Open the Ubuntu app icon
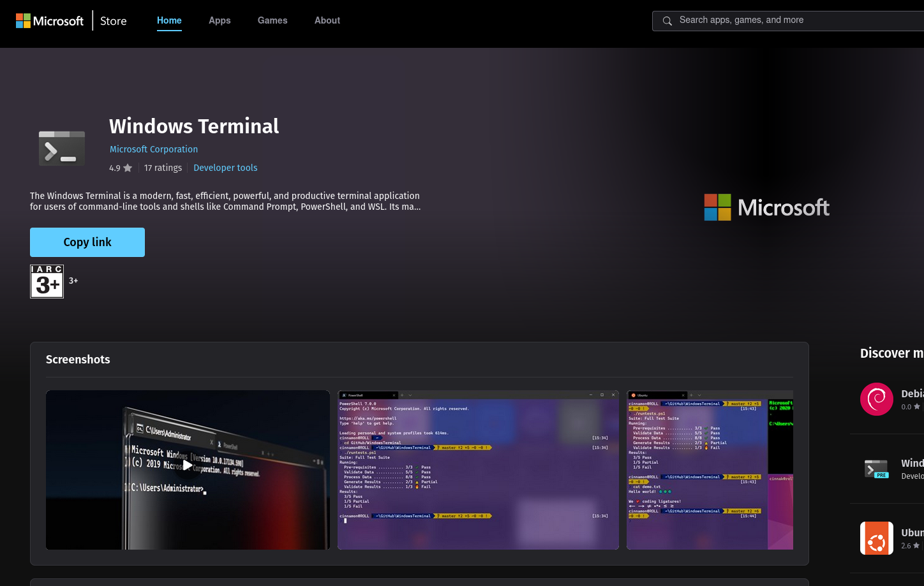This screenshot has width=924, height=586. pyautogui.click(x=877, y=538)
